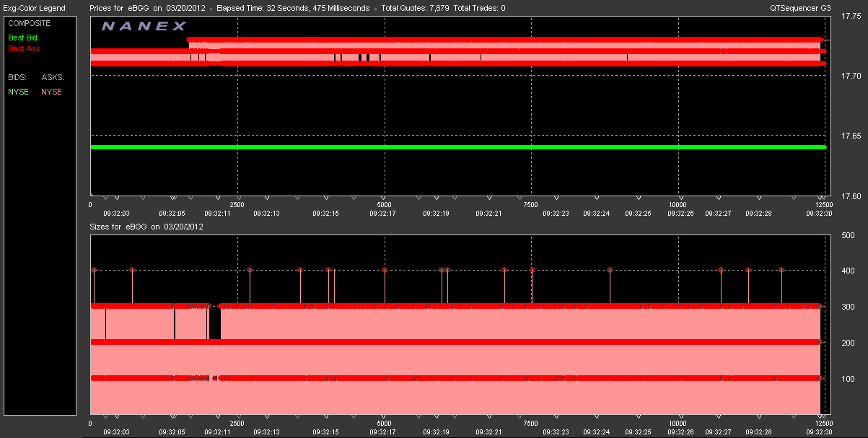
Task: Click the 7500 tick under the sizes chart
Action: 530,424
